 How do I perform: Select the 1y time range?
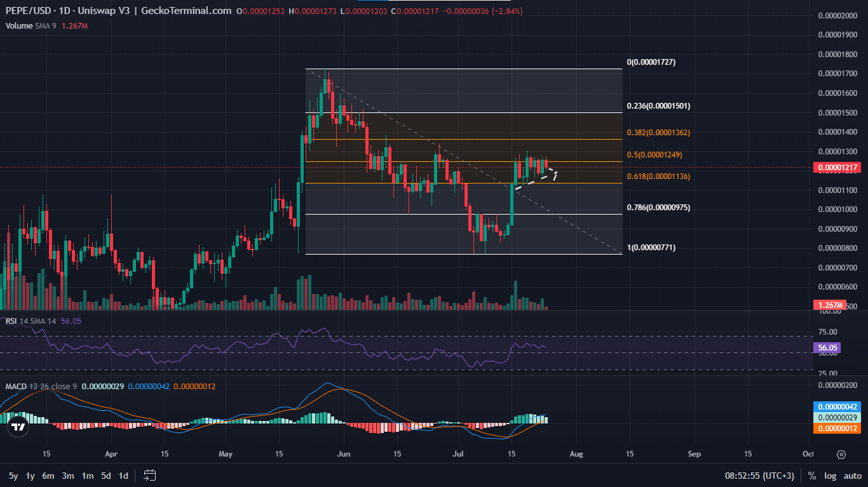click(x=31, y=476)
